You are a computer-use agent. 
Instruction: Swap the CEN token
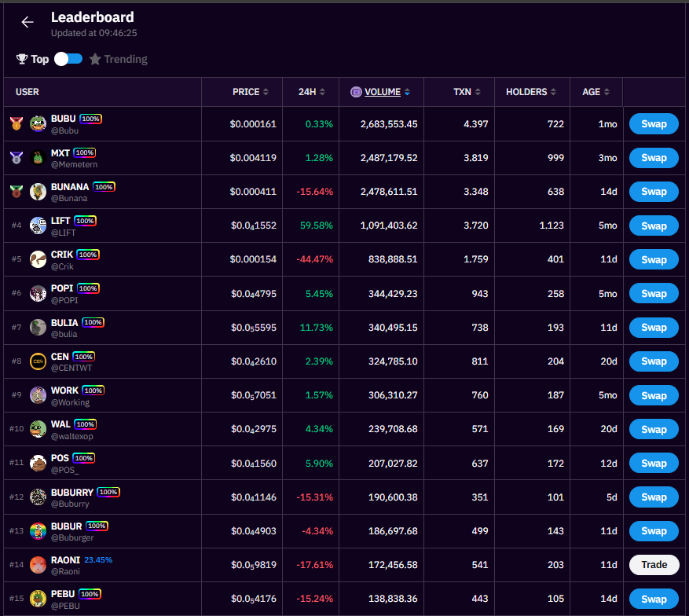tap(654, 361)
